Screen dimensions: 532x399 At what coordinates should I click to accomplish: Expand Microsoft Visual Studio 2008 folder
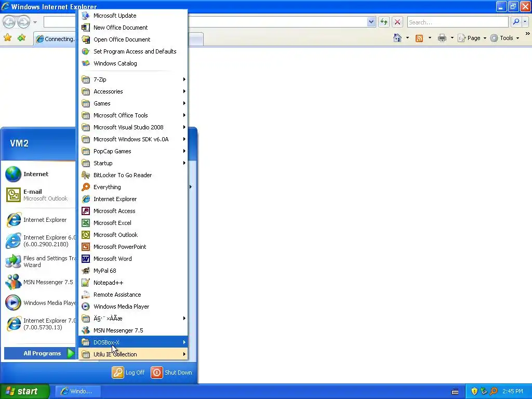[132, 127]
